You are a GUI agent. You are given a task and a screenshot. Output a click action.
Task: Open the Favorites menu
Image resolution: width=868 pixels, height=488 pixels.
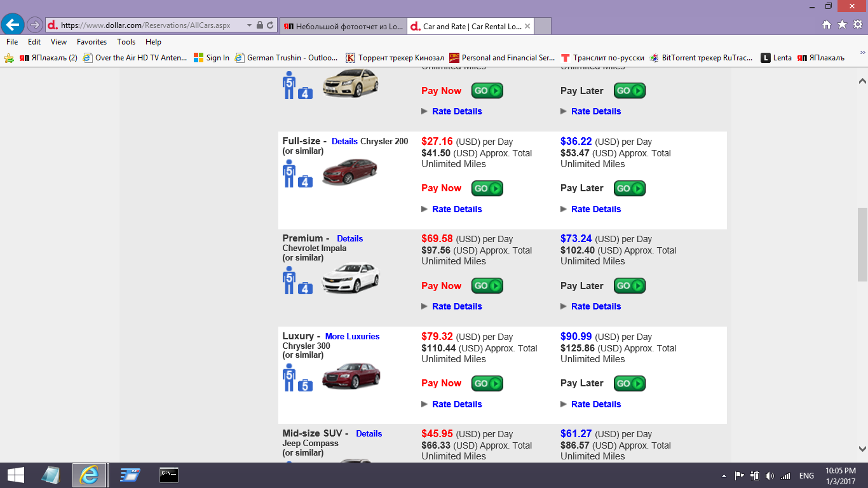[92, 42]
